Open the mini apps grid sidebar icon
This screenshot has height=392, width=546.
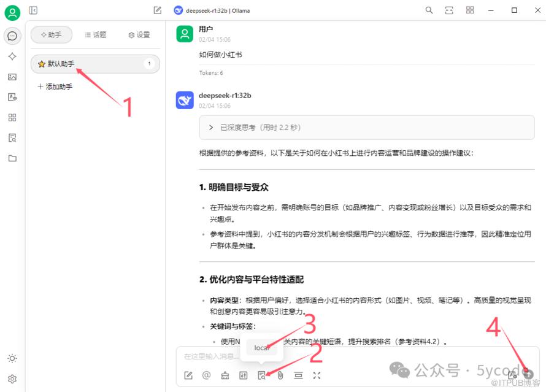point(12,117)
